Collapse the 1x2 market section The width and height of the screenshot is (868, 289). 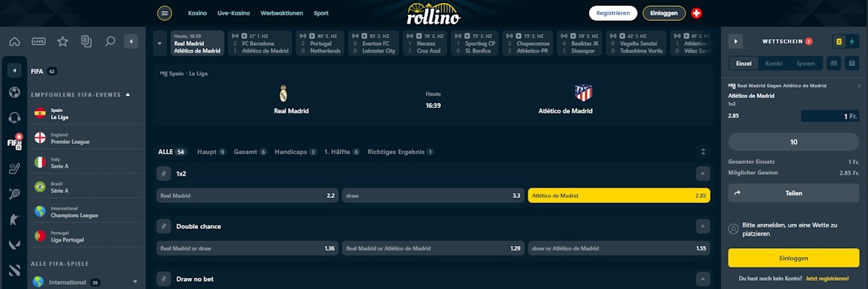703,173
